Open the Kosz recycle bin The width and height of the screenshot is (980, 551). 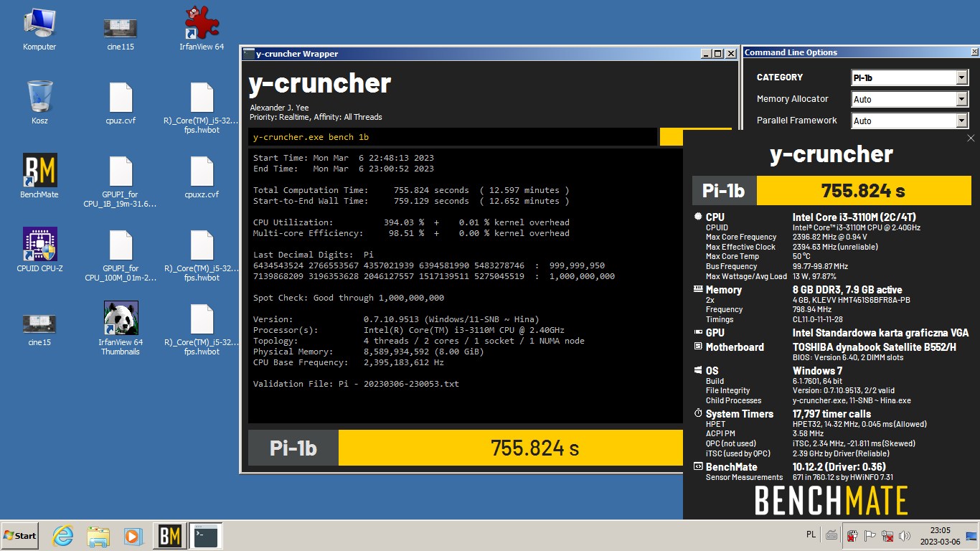(x=39, y=103)
